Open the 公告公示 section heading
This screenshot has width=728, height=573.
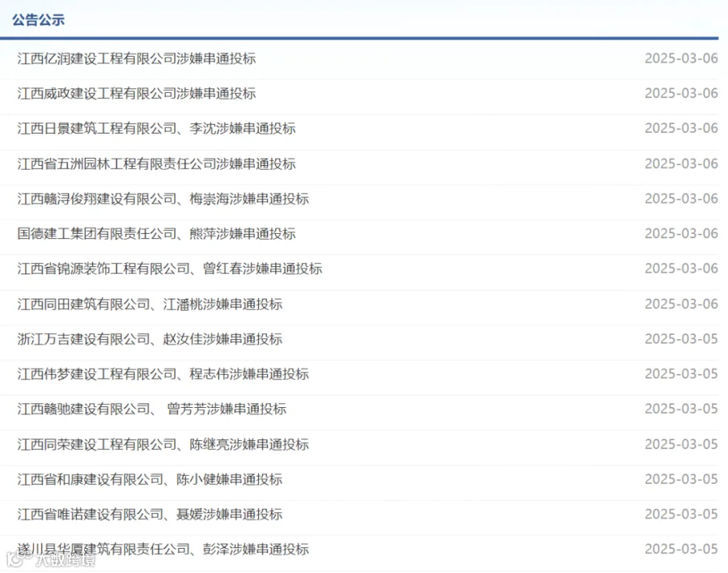(x=38, y=20)
